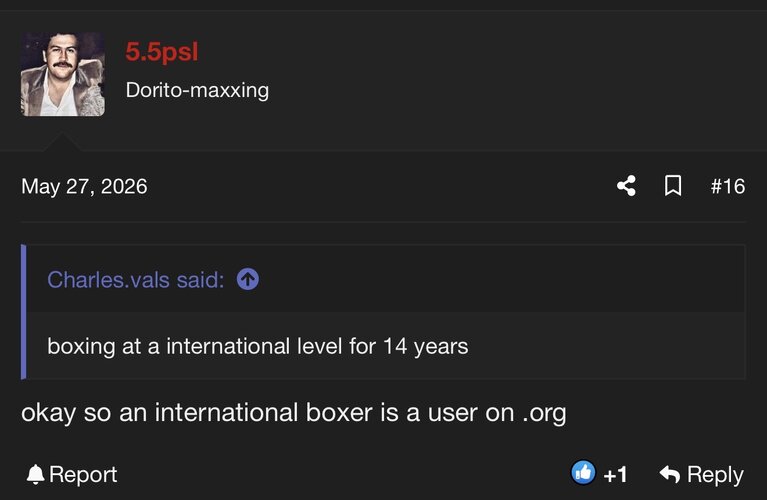Click the share icon on post #16
Image resolution: width=767 pixels, height=500 pixels.
626,186
